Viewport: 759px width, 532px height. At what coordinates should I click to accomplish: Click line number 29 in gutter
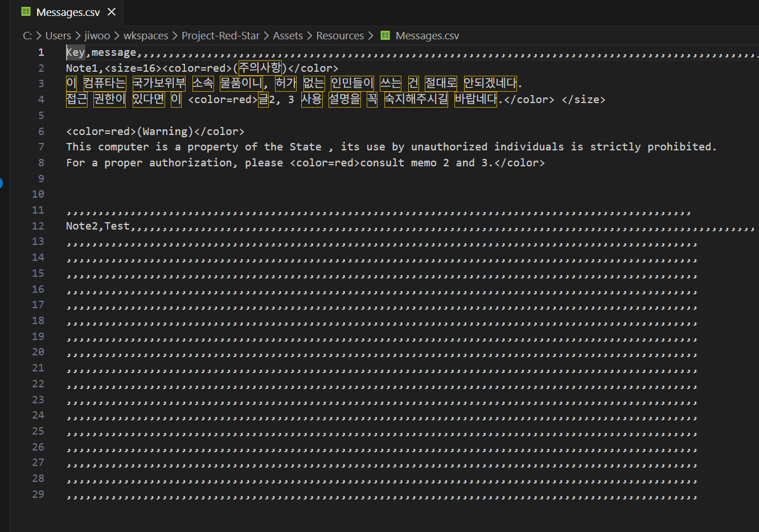pyautogui.click(x=38, y=494)
